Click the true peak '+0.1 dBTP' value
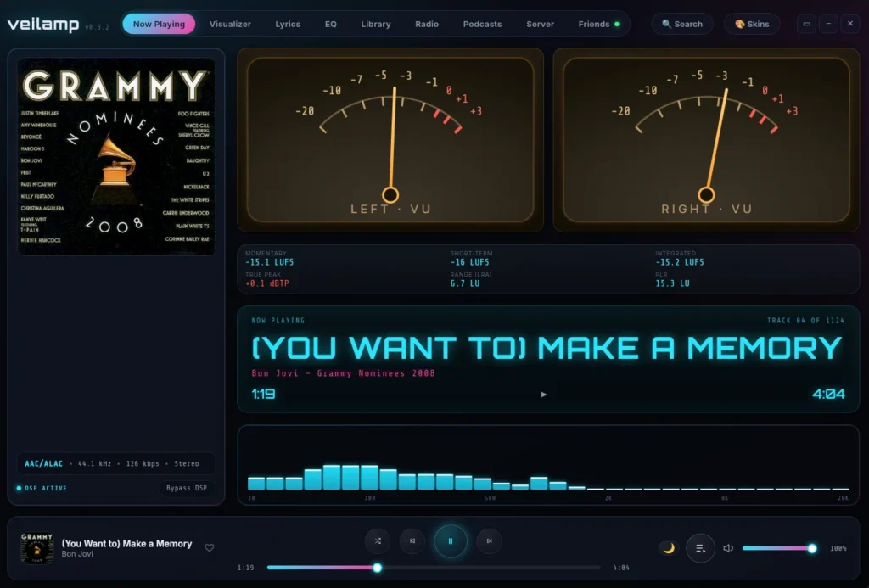Viewport: 869px width, 588px height. tap(267, 283)
